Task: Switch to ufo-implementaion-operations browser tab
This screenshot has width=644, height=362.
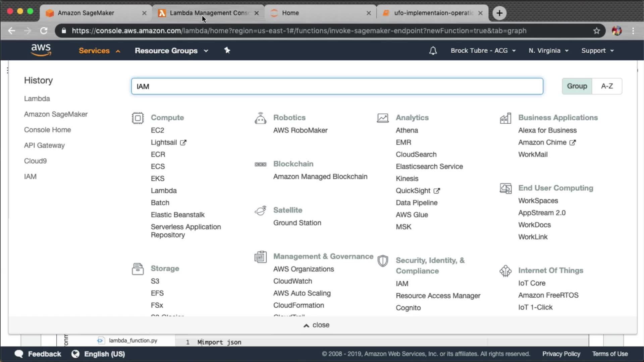Action: click(433, 13)
